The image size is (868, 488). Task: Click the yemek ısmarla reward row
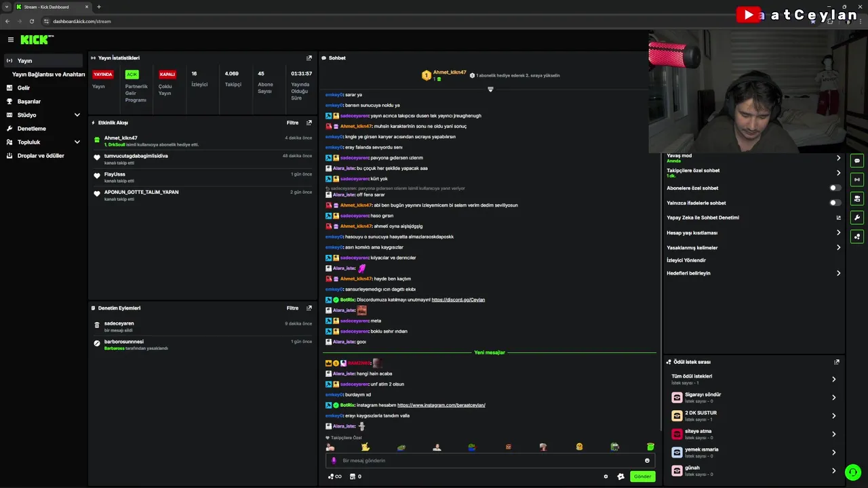coord(754,452)
